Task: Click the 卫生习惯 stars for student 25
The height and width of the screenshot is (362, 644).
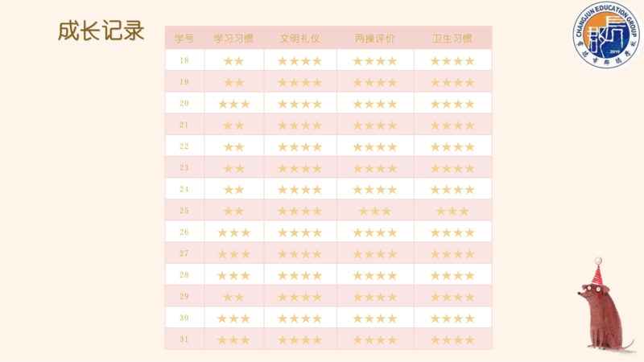Action: pyautogui.click(x=452, y=212)
